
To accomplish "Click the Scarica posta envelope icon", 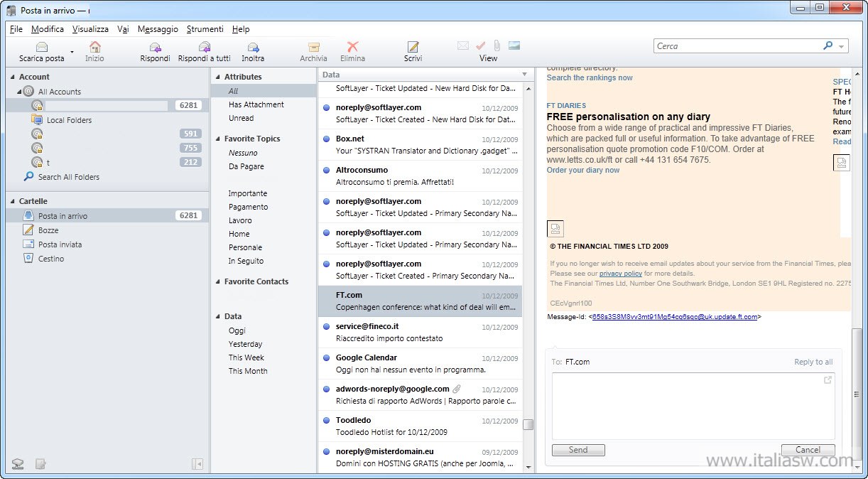I will point(42,47).
